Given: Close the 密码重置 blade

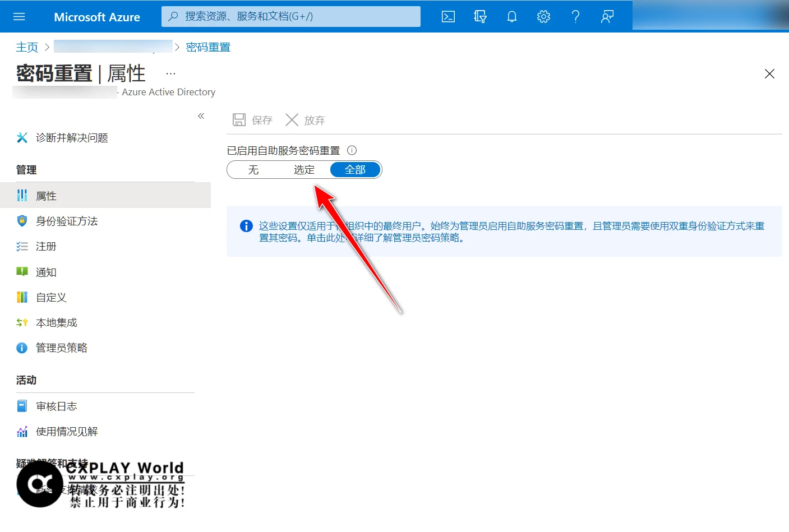Looking at the screenshot, I should click(769, 74).
